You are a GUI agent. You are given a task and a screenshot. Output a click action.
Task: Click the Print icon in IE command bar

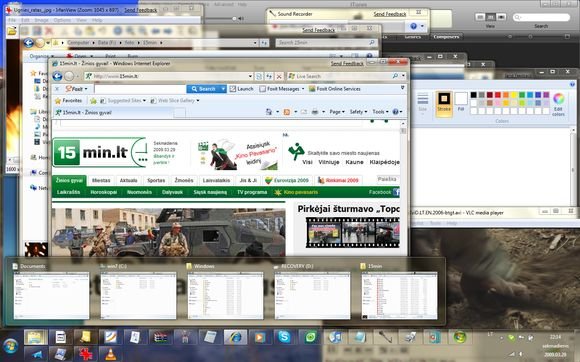pyautogui.click(x=315, y=112)
